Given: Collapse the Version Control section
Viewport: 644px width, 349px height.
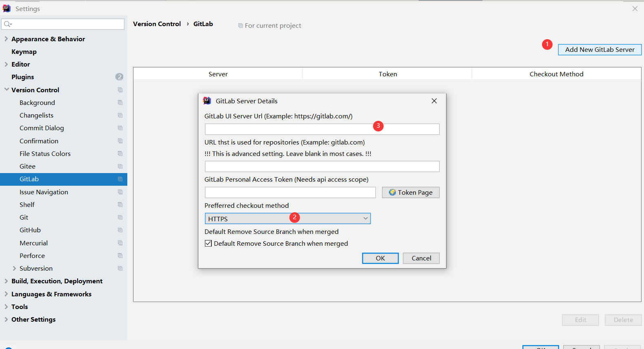Looking at the screenshot, I should point(7,90).
